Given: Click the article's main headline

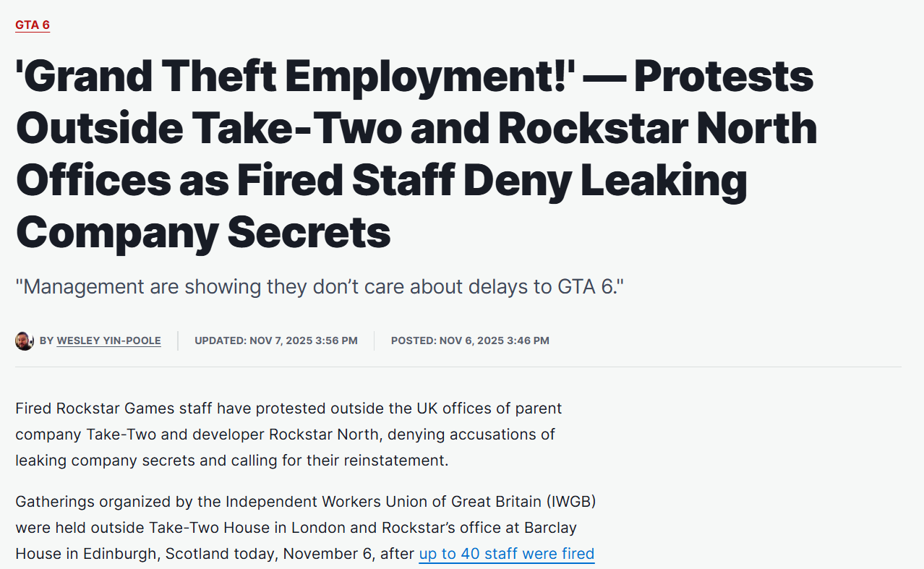Looking at the screenshot, I should [416, 154].
